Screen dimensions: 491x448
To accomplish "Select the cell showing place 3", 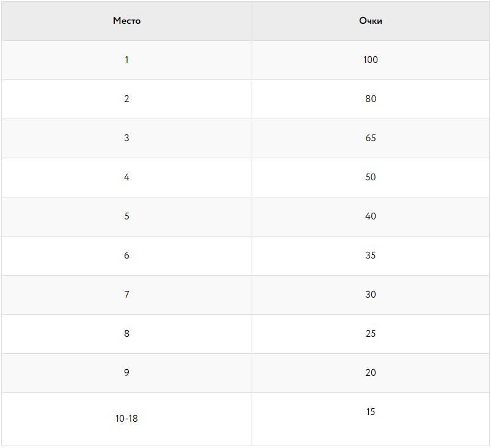I will tap(126, 138).
